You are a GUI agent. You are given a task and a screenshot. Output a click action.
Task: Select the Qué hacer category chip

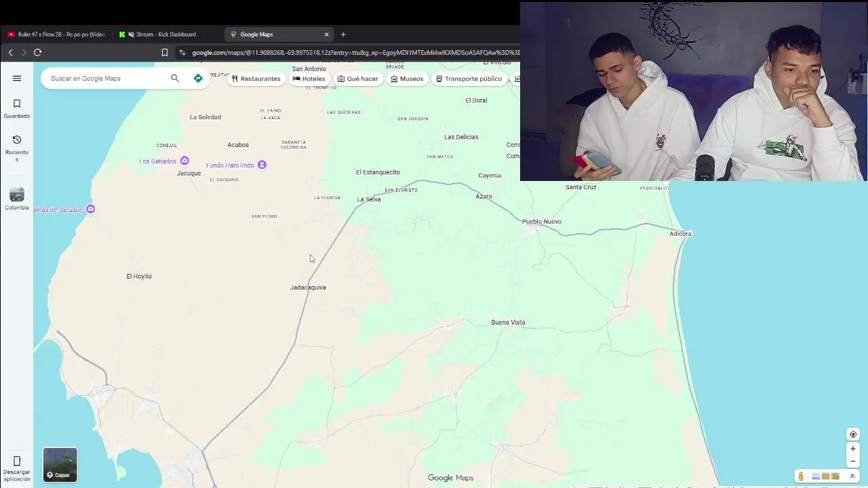pyautogui.click(x=357, y=79)
